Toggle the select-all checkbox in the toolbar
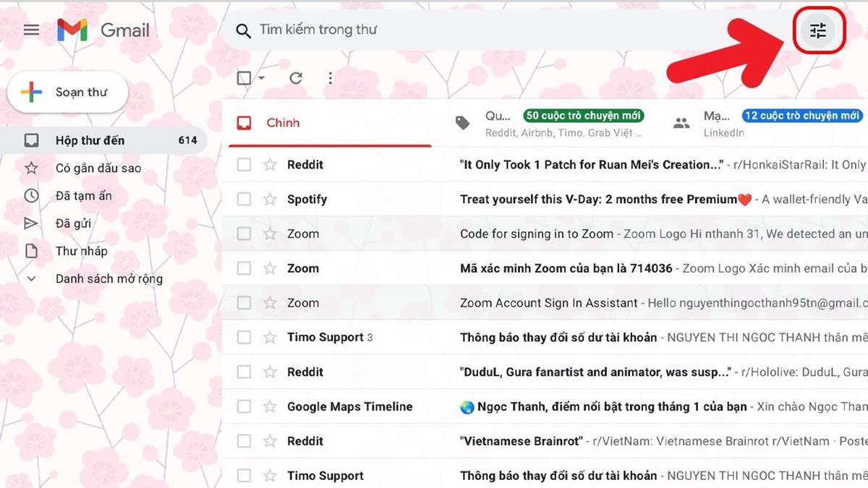868x488 pixels. click(x=244, y=78)
